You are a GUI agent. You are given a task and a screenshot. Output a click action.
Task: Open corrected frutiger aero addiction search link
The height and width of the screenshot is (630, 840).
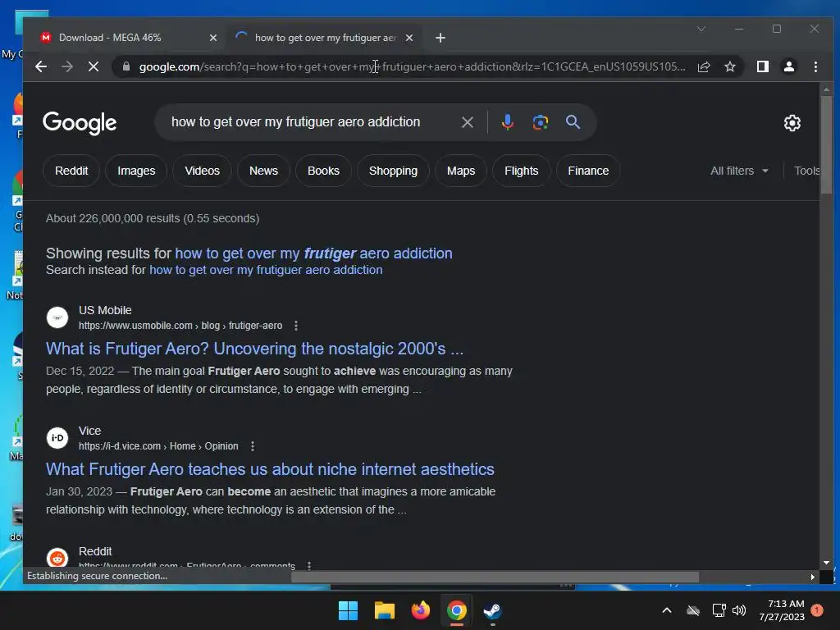click(x=313, y=253)
